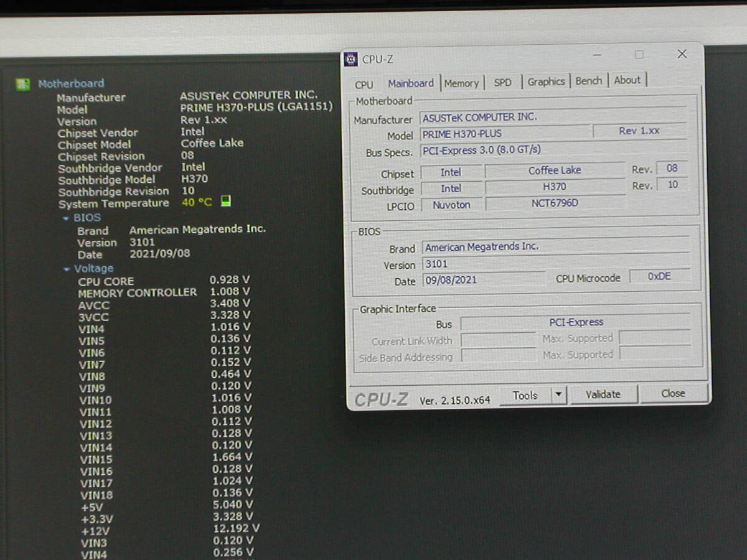Click the System Temperature 40 °C value
The image size is (747, 560).
197,202
